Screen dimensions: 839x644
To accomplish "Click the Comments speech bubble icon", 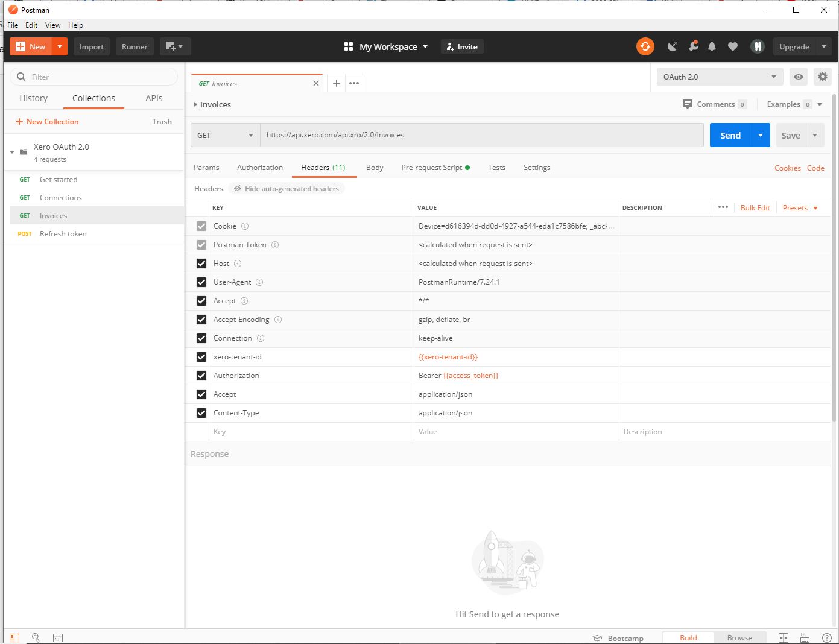I will (688, 104).
